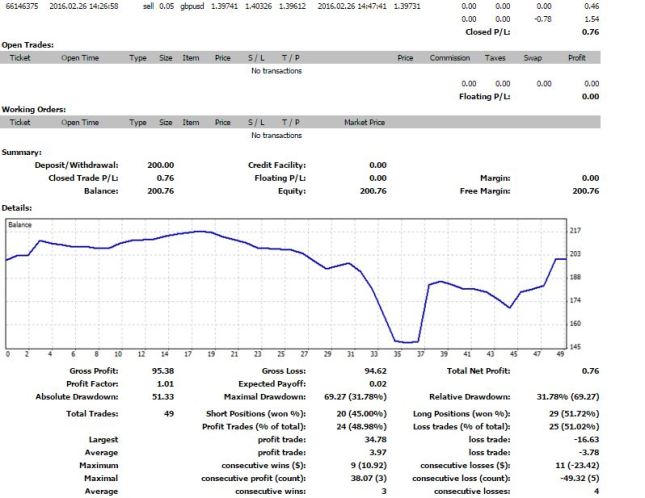The height and width of the screenshot is (498, 645).
Task: Click the Deposit/Withdrawal value 200.00
Action: click(160, 165)
